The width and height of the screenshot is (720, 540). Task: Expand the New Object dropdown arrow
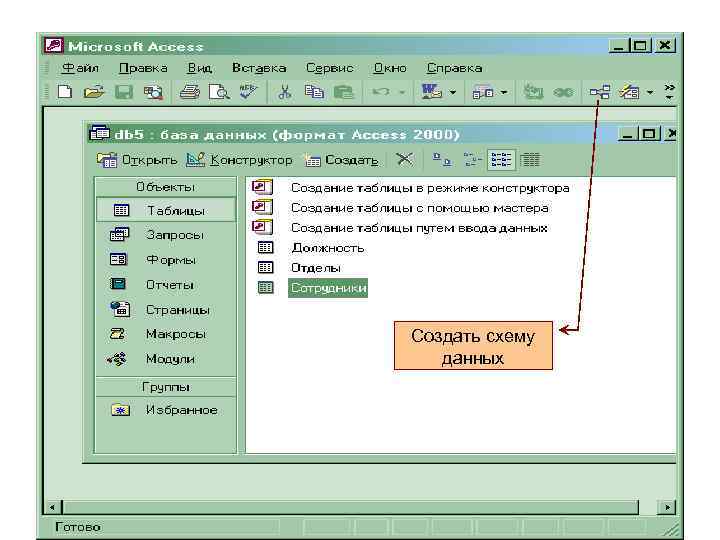point(650,93)
